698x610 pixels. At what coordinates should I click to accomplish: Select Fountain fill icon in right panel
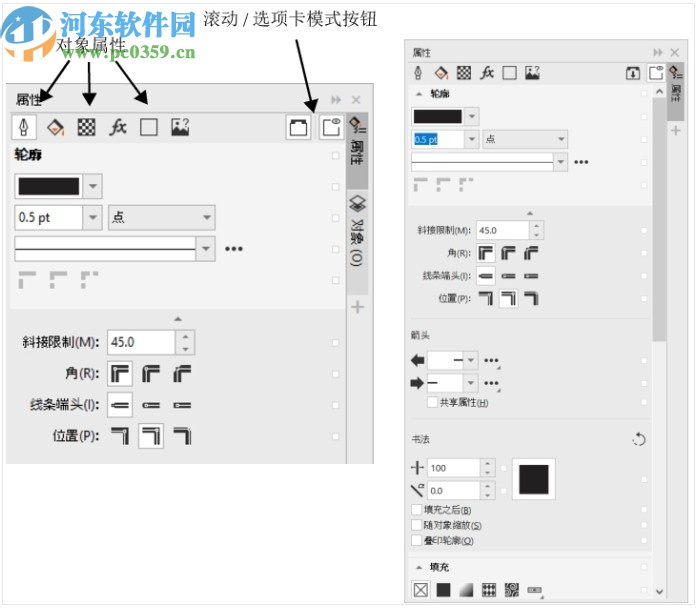click(466, 590)
